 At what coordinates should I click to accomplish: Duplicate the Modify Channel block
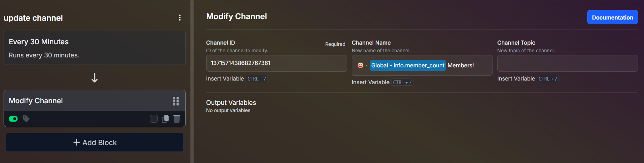click(165, 118)
